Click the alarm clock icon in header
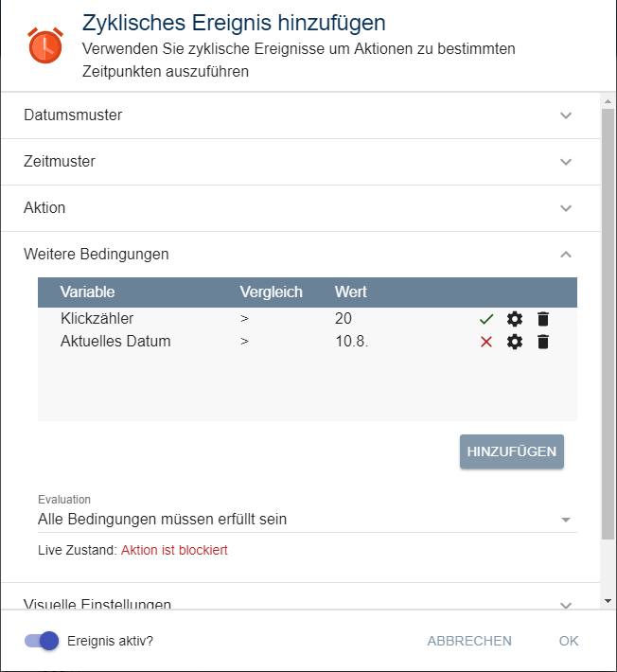617x672 pixels. click(45, 44)
